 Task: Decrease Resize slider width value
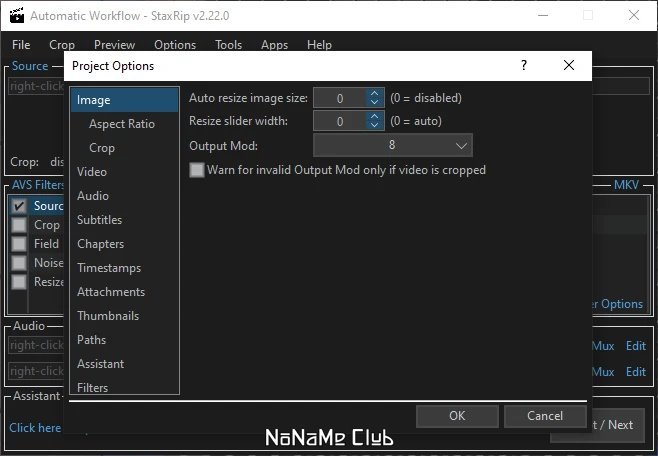[x=374, y=125]
